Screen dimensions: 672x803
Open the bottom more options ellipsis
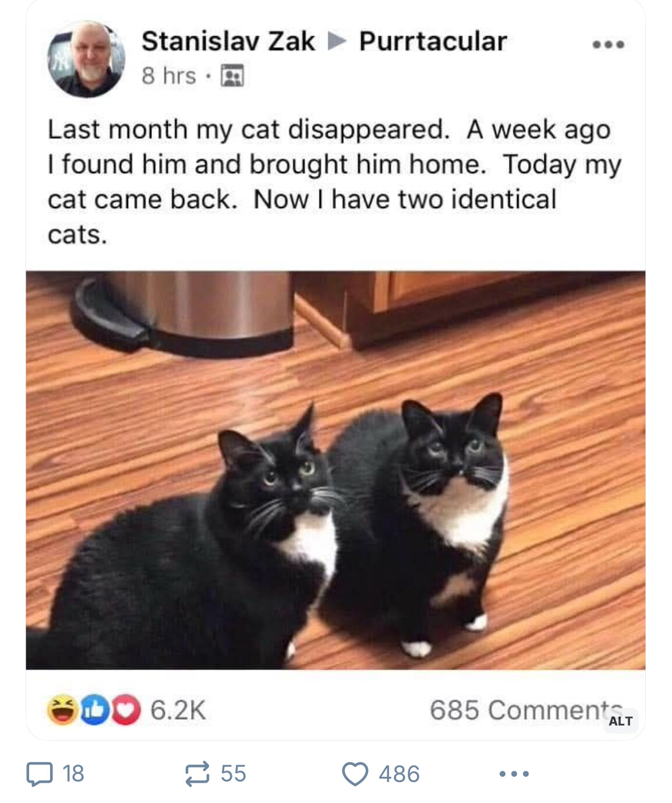[514, 774]
